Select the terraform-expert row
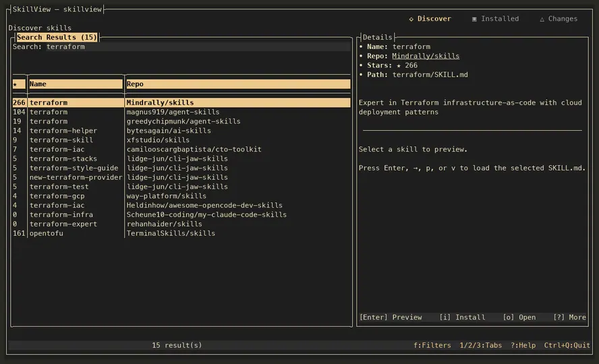 point(181,224)
